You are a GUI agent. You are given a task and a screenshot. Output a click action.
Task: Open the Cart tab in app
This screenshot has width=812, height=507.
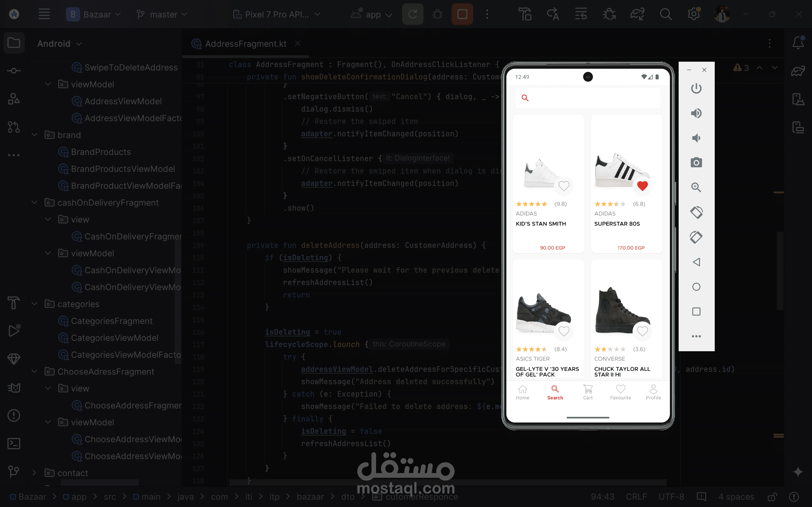(x=588, y=392)
